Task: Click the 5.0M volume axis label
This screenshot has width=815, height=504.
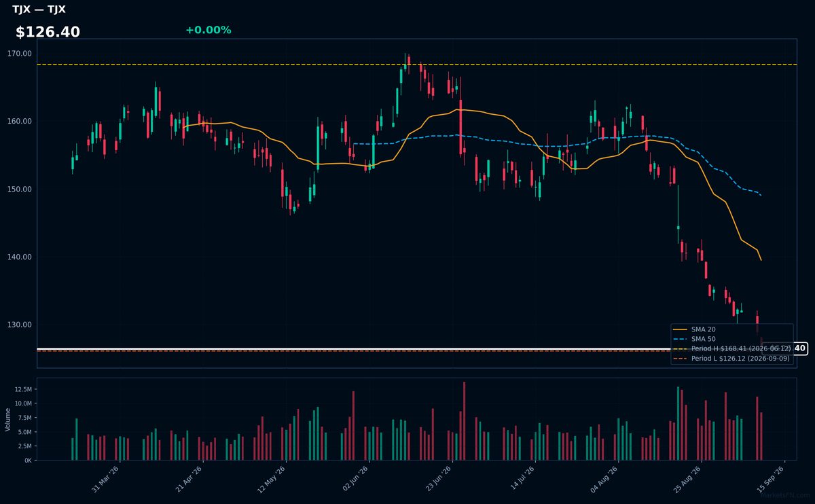Action: pyautogui.click(x=24, y=432)
